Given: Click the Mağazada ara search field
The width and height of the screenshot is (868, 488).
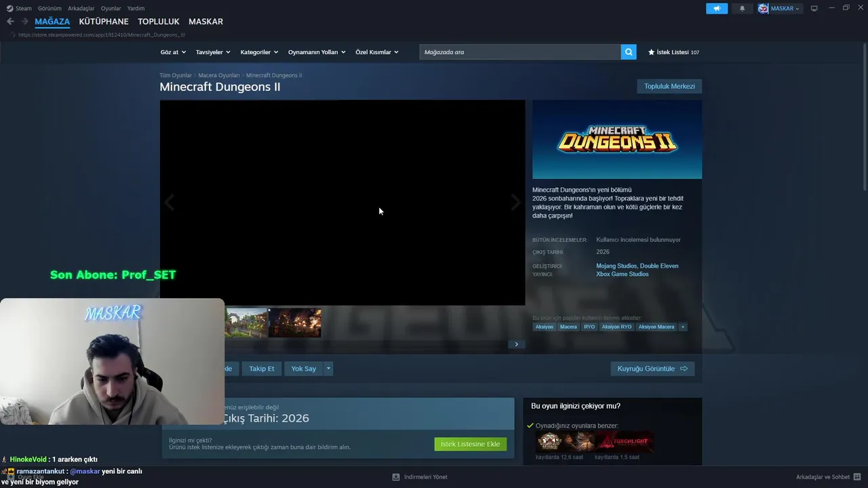Looking at the screenshot, I should point(520,52).
